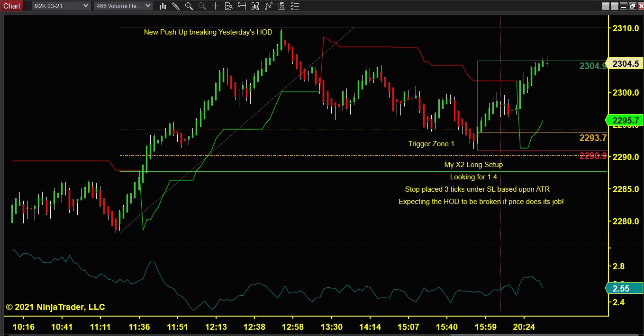644x336 pixels.
Task: Open the Chart window menu
Action: tap(12, 6)
